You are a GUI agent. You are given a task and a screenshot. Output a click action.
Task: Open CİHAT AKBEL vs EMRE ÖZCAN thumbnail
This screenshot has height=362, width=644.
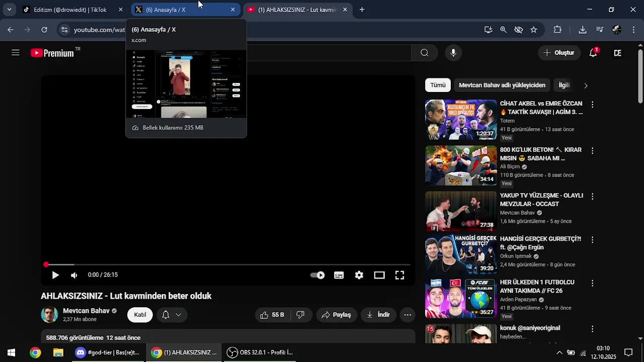click(x=461, y=120)
